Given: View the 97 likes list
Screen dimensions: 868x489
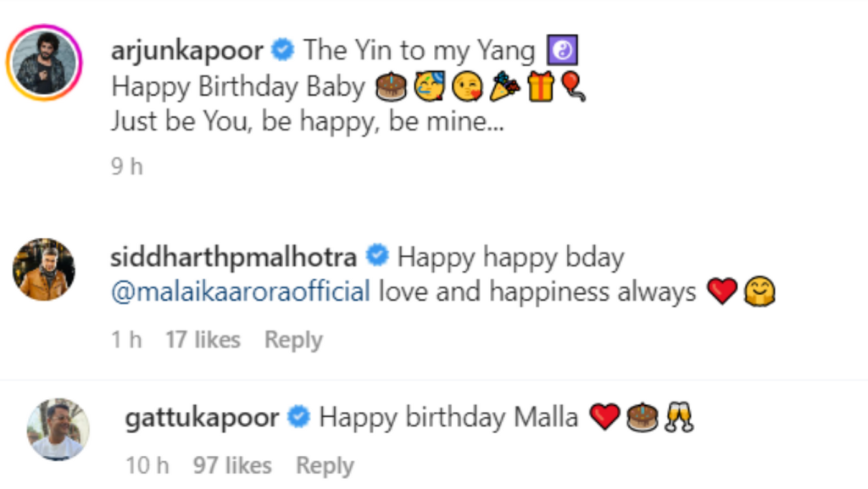Looking at the screenshot, I should [232, 466].
